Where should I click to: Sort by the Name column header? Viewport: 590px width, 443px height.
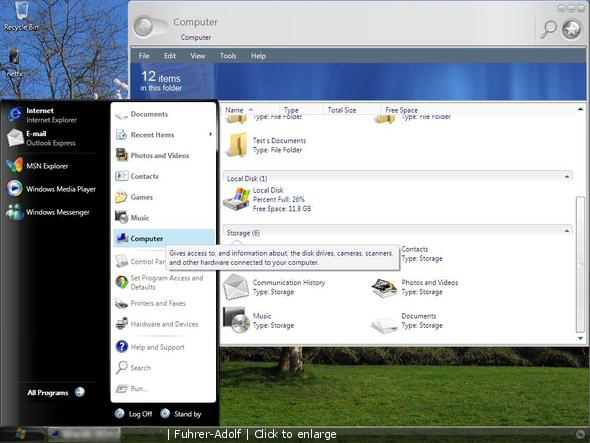pos(250,110)
